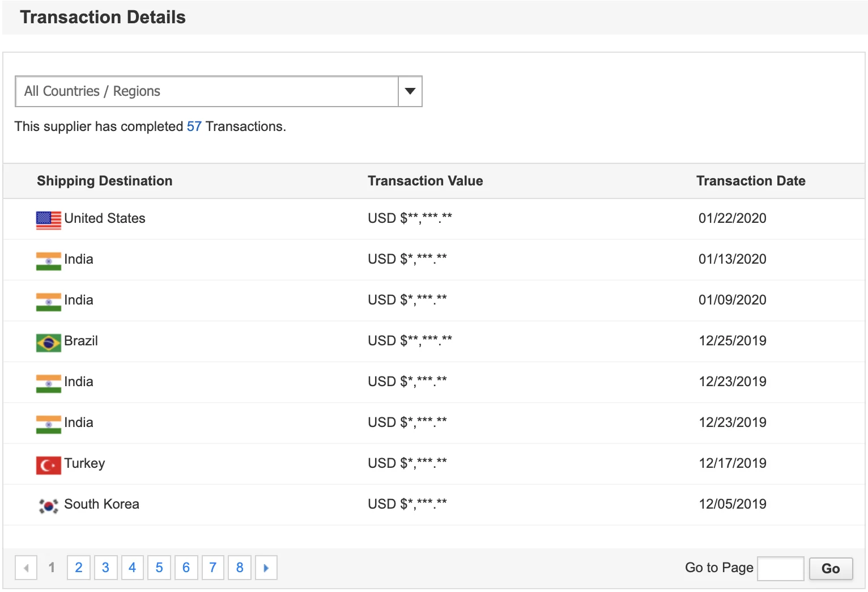Click the Transaction Date column header
The width and height of the screenshot is (868, 592).
click(750, 181)
